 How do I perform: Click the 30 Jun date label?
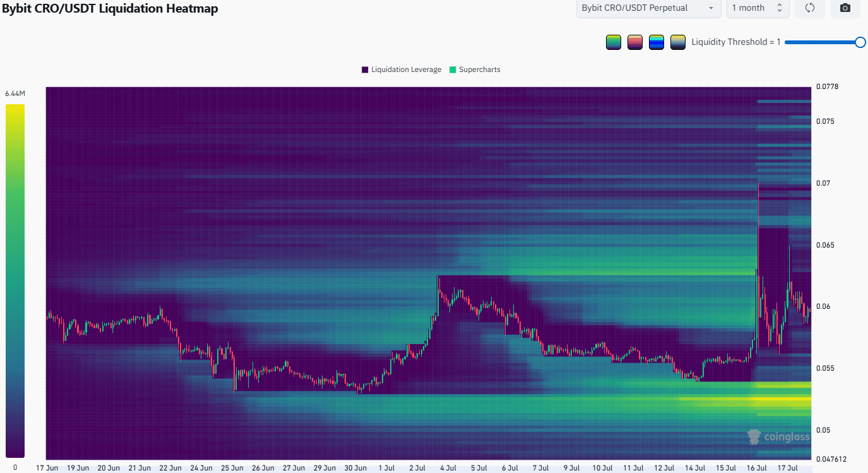pyautogui.click(x=356, y=468)
